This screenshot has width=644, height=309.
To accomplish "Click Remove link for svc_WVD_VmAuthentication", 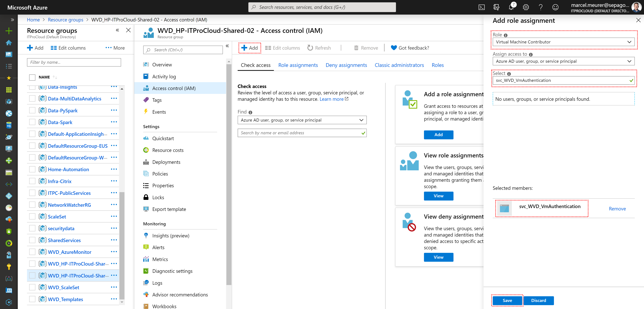I will (x=617, y=209).
